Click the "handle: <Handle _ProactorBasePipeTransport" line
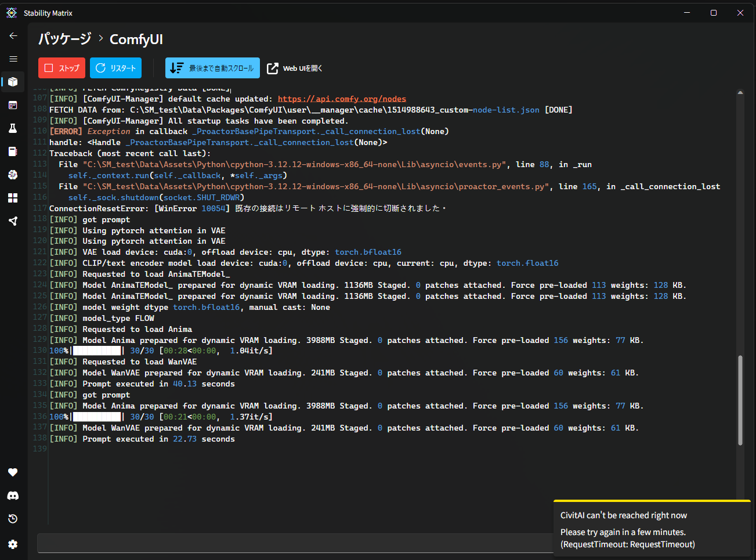This screenshot has height=560, width=756. click(x=218, y=143)
